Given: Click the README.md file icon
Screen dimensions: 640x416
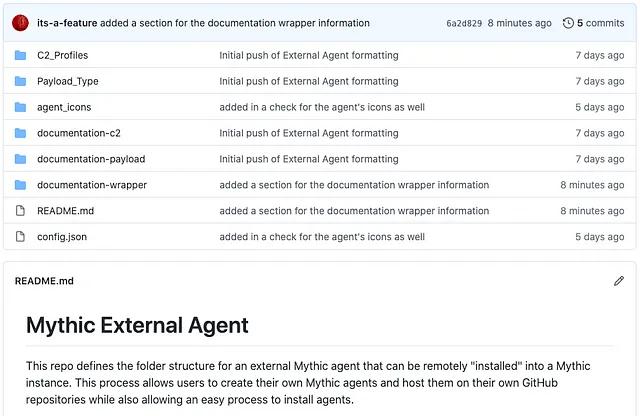Looking at the screenshot, I should click(x=20, y=211).
